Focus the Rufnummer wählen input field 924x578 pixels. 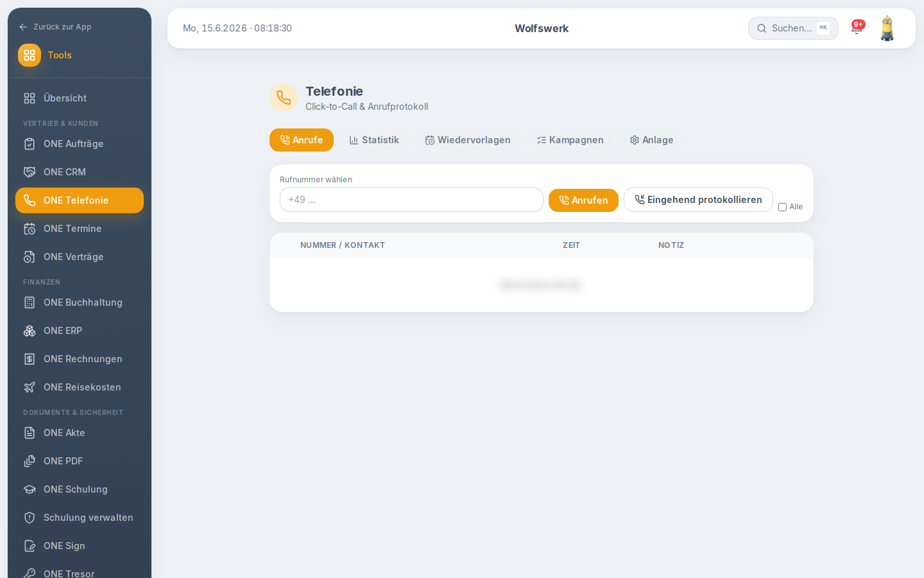pos(411,200)
